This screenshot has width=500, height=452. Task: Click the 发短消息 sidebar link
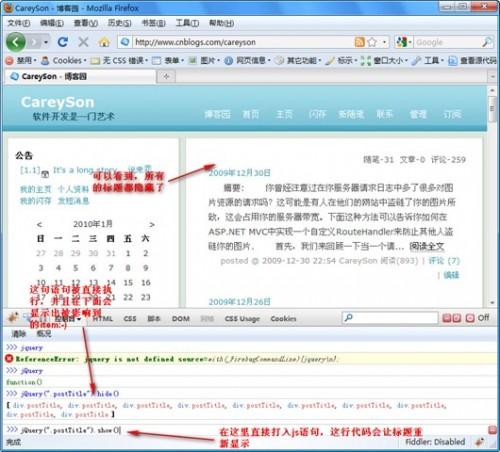(x=73, y=201)
